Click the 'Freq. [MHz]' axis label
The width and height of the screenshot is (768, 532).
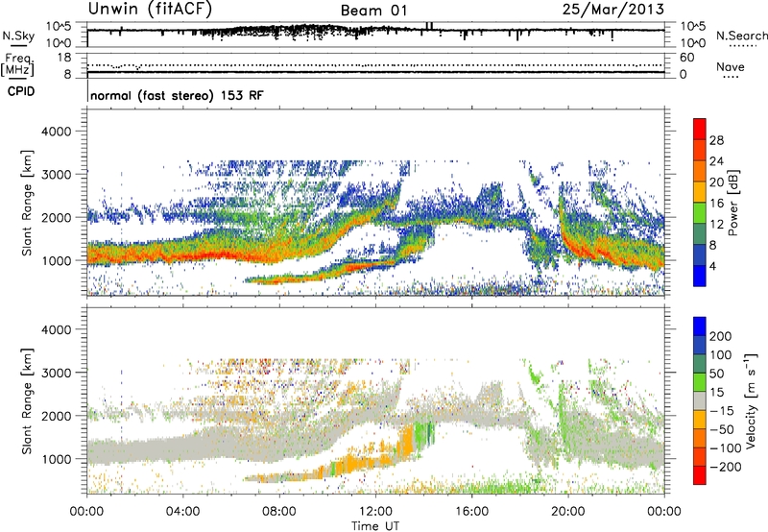pos(17,64)
